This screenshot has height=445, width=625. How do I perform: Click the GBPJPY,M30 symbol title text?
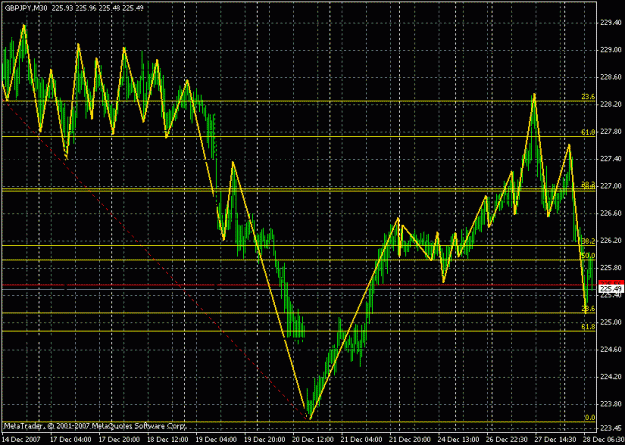(26, 8)
